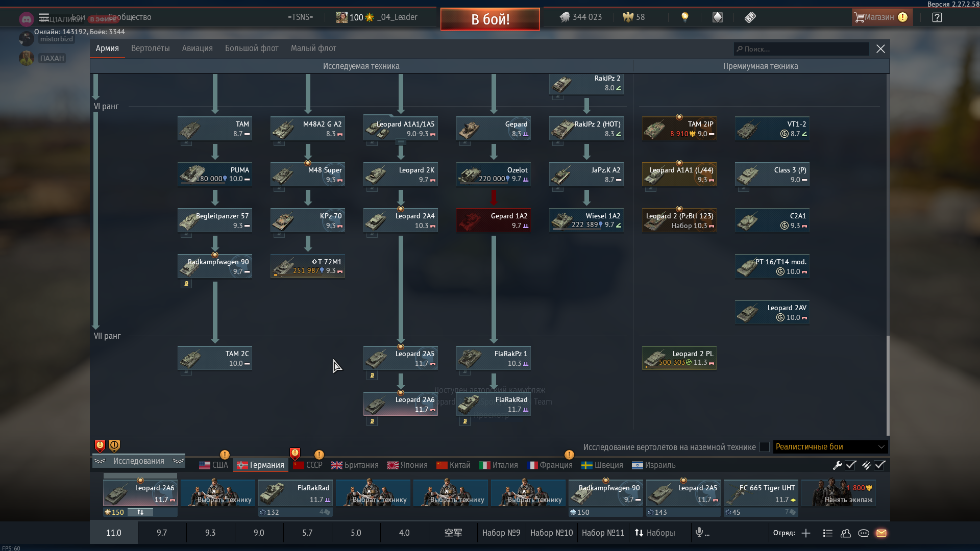
Task: Switch to the Малый флот tab
Action: pyautogui.click(x=313, y=48)
